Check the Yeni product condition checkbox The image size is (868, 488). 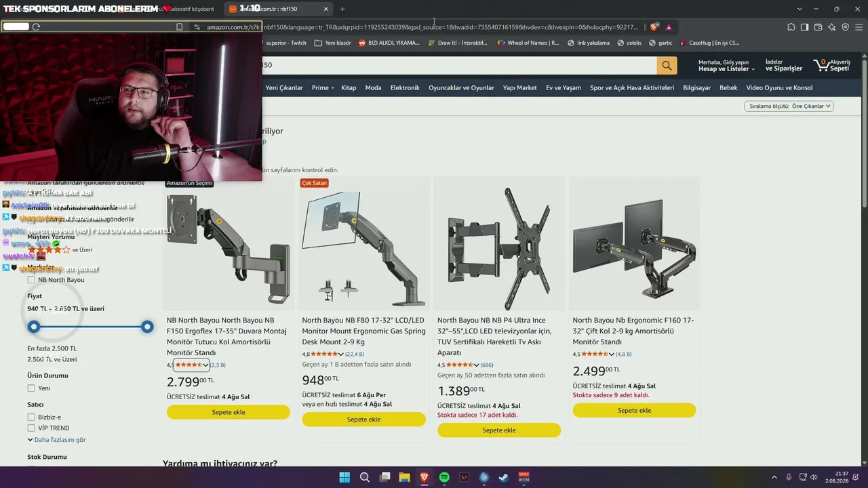(x=31, y=388)
